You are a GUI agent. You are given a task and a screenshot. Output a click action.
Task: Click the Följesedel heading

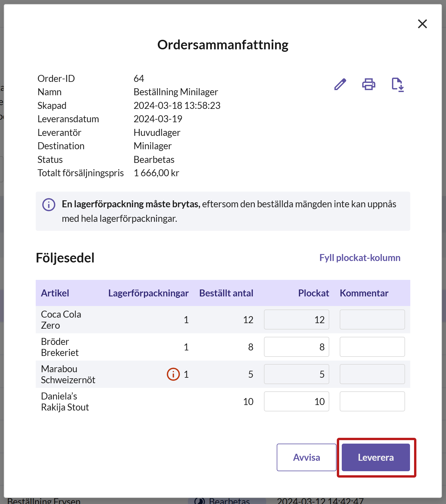tap(65, 258)
